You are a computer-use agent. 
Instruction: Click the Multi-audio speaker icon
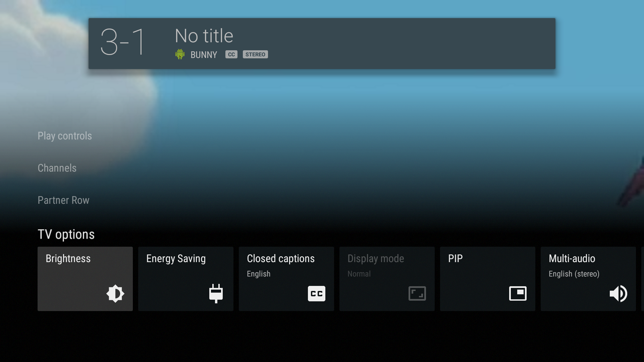[619, 293]
